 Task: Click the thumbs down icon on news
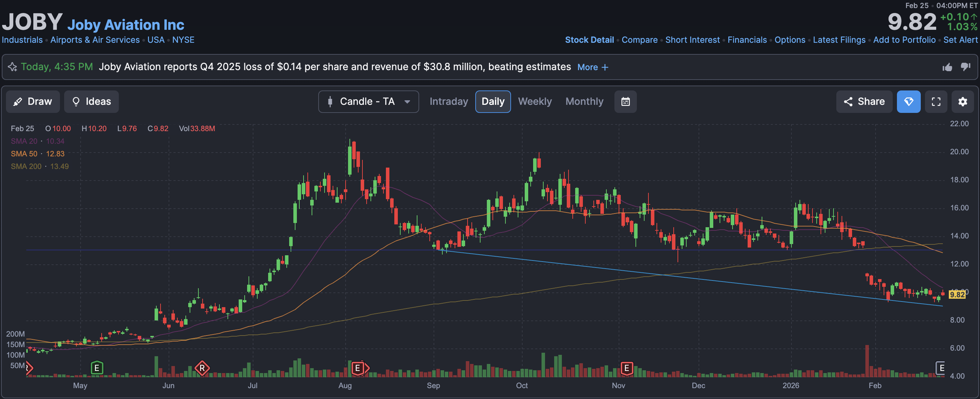[965, 67]
